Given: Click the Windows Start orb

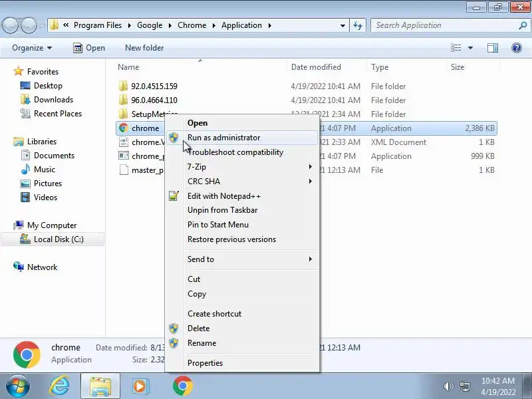Looking at the screenshot, I should pos(17,386).
